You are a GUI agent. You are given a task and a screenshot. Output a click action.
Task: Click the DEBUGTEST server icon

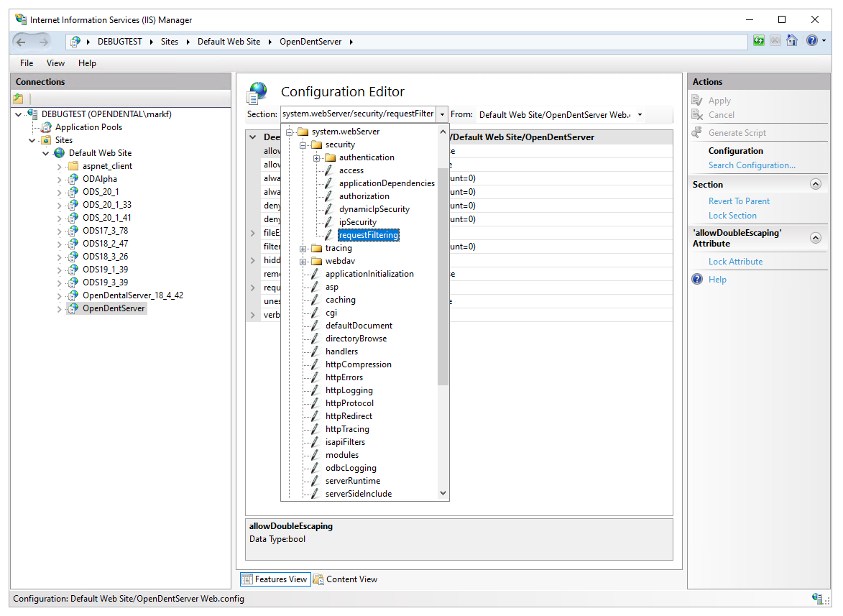coord(33,114)
